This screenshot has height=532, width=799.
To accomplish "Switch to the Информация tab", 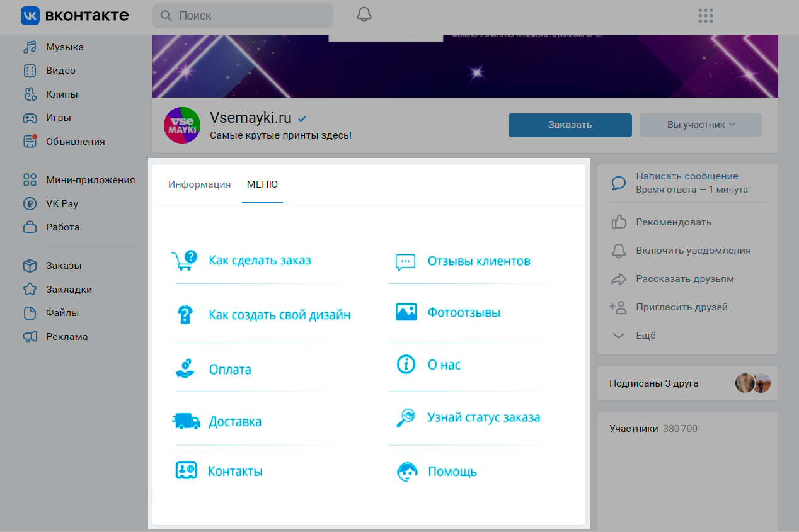I will 199,184.
